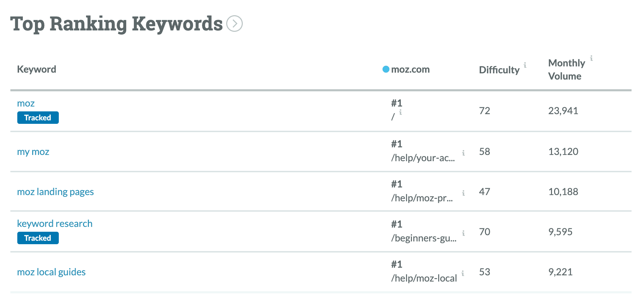The height and width of the screenshot is (294, 644).
Task: Click the info icon beside /help/moz-pr... path
Action: coord(463,193)
